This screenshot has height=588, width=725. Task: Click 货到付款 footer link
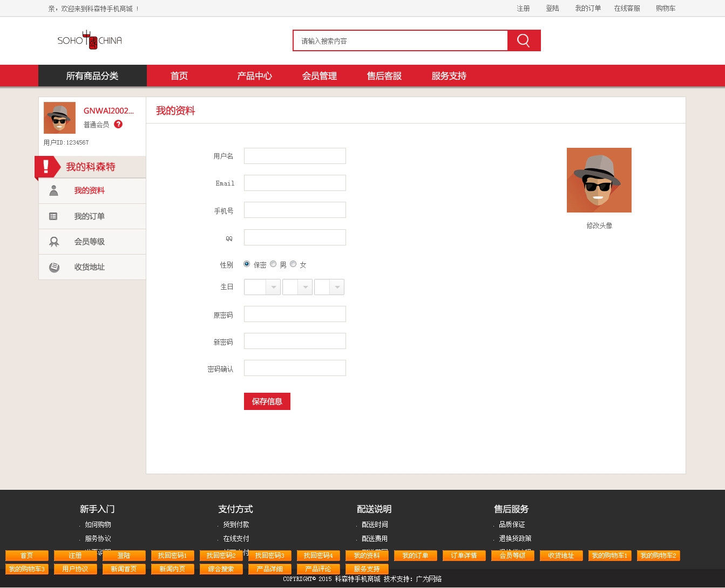pos(236,524)
